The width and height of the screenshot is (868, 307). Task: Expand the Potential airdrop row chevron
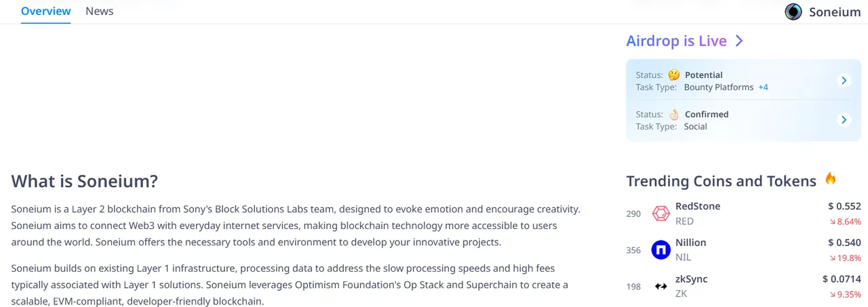click(844, 81)
